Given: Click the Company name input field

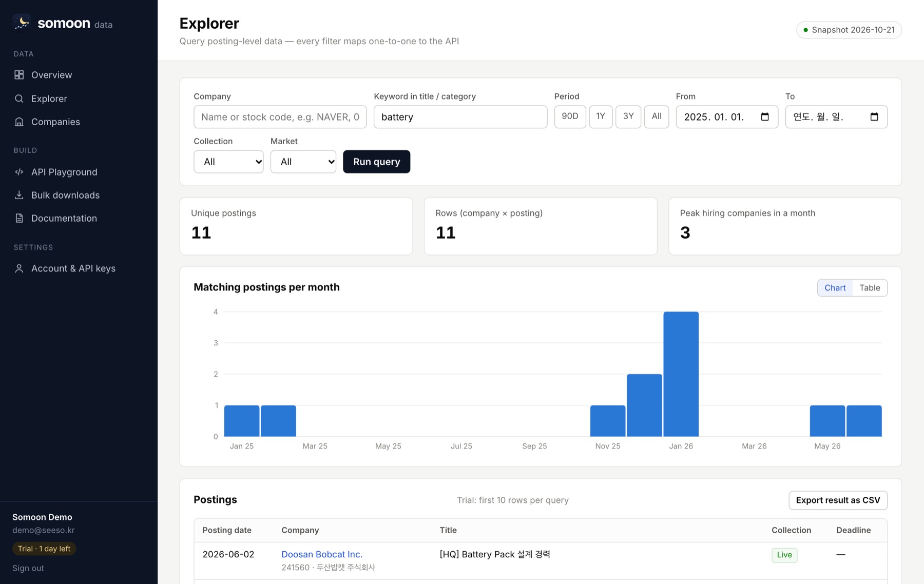Looking at the screenshot, I should tap(280, 117).
